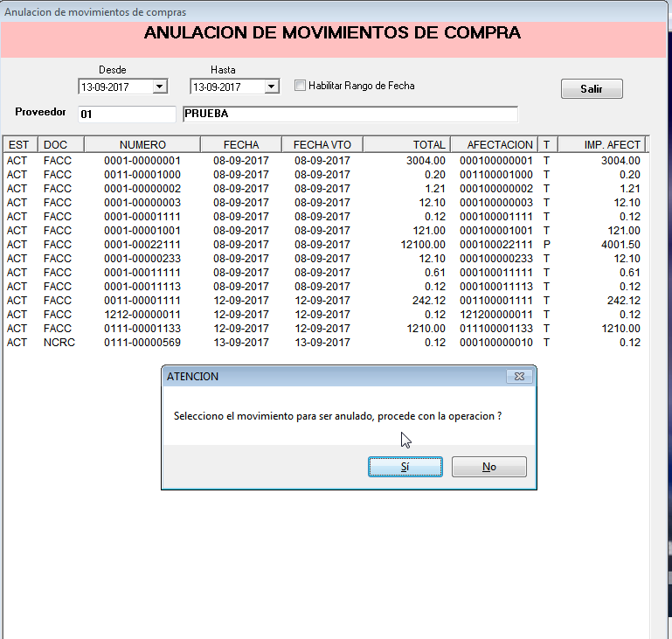Open the Desde date dropdown arrow
The height and width of the screenshot is (639, 672).
click(x=159, y=87)
